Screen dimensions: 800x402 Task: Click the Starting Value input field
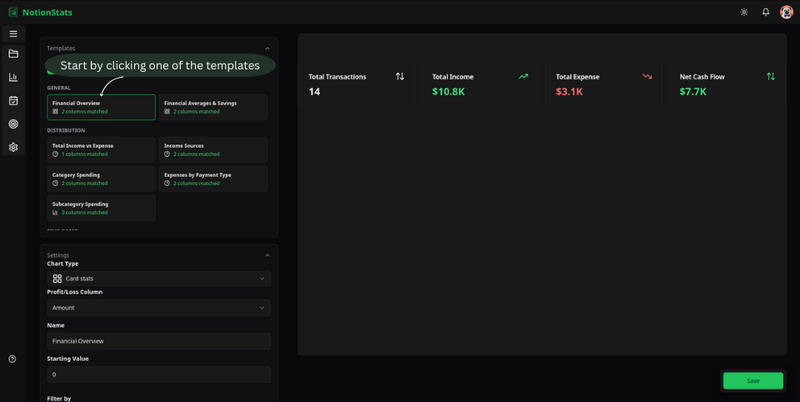coord(159,374)
